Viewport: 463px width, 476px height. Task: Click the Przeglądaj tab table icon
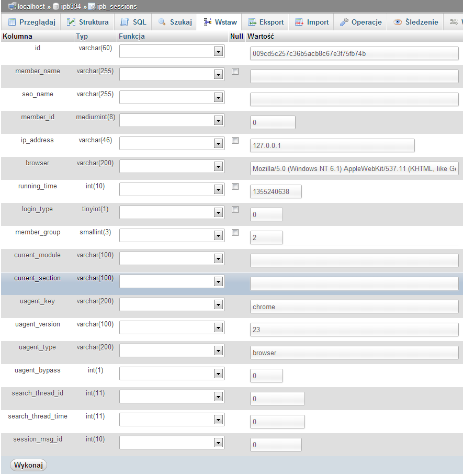(x=12, y=22)
